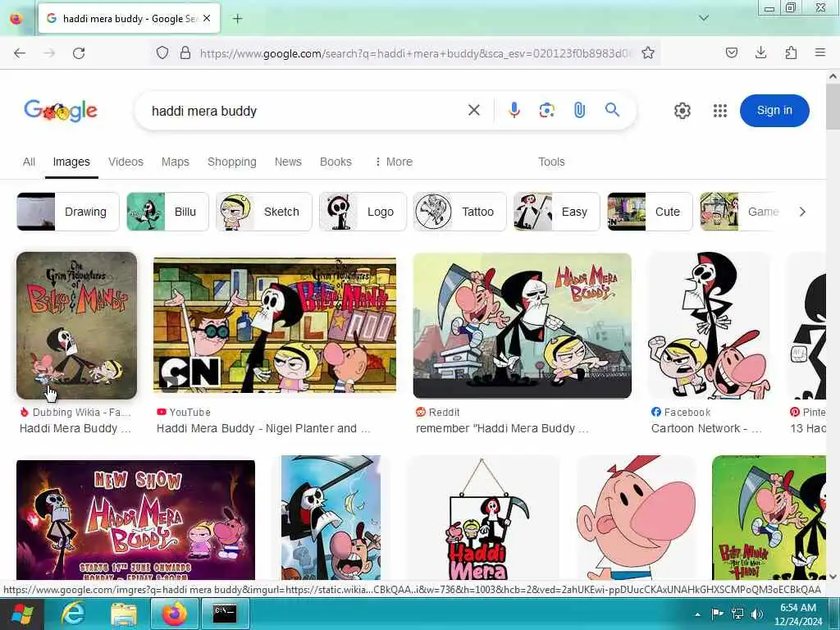The image size is (840, 630).
Task: Reload the current page
Action: pos(79,53)
